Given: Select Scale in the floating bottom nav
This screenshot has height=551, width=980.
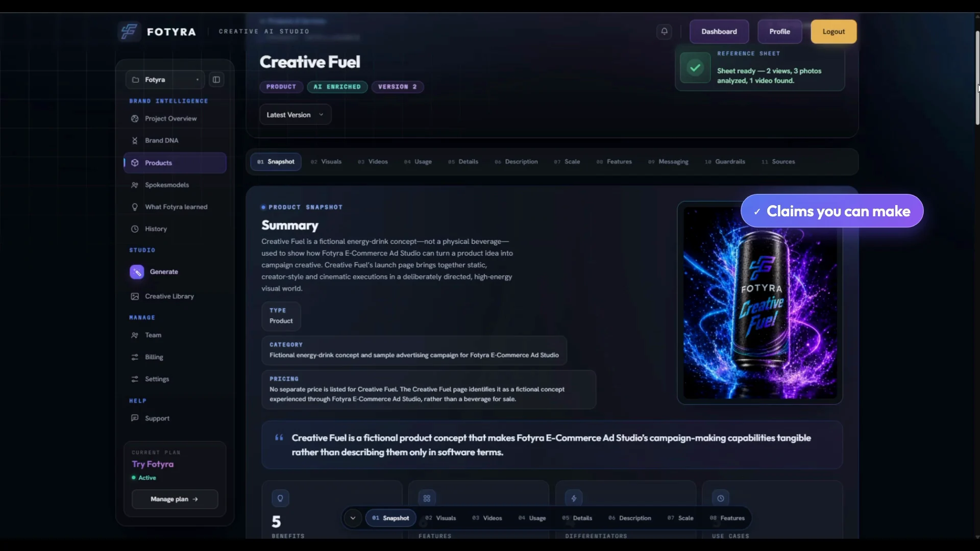Looking at the screenshot, I should coord(680,518).
